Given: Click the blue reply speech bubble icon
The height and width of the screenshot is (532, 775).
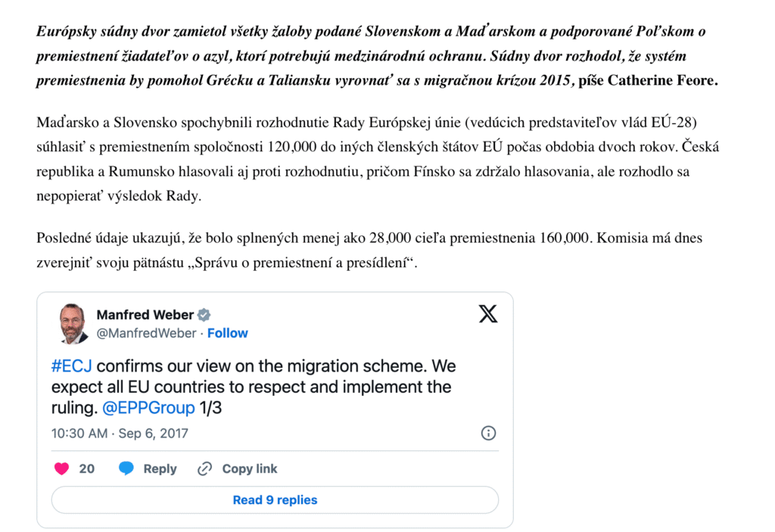Looking at the screenshot, I should (126, 468).
